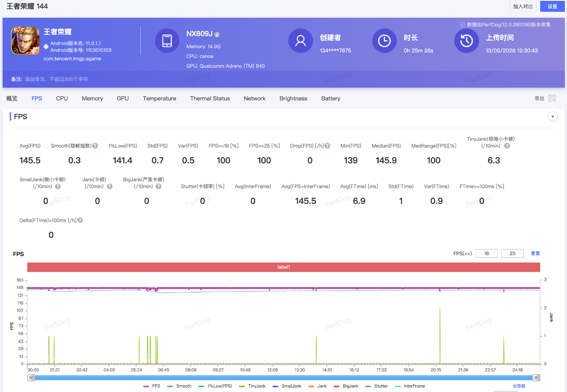This screenshot has height=392, width=567.
Task: Grab the right handle of time range slider
Action: (536, 378)
